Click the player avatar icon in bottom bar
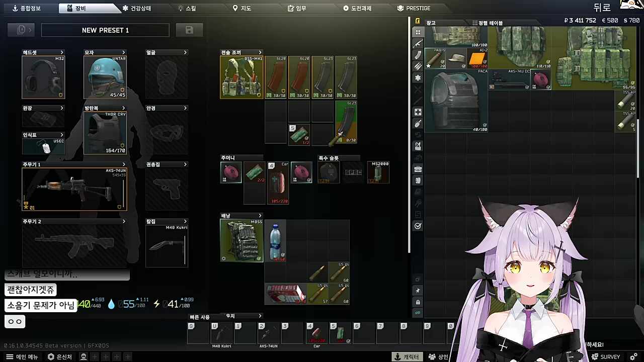644x362 pixels. [84, 356]
